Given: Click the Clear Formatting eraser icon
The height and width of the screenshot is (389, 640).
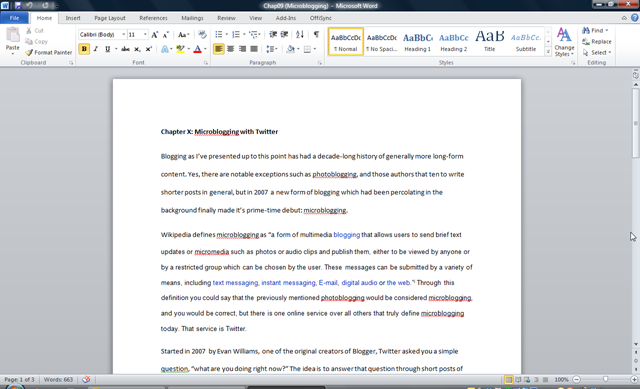Looking at the screenshot, I should [x=202, y=35].
